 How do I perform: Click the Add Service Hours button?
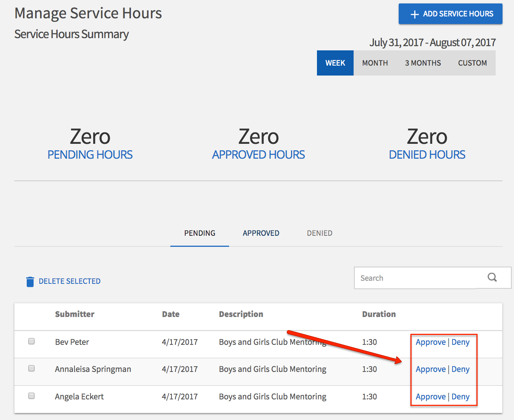(x=451, y=14)
